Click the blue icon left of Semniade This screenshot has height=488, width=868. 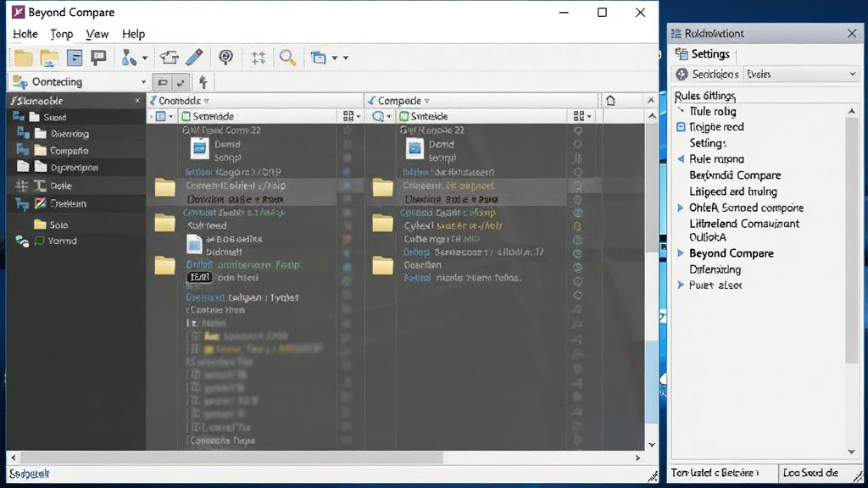tap(160, 116)
